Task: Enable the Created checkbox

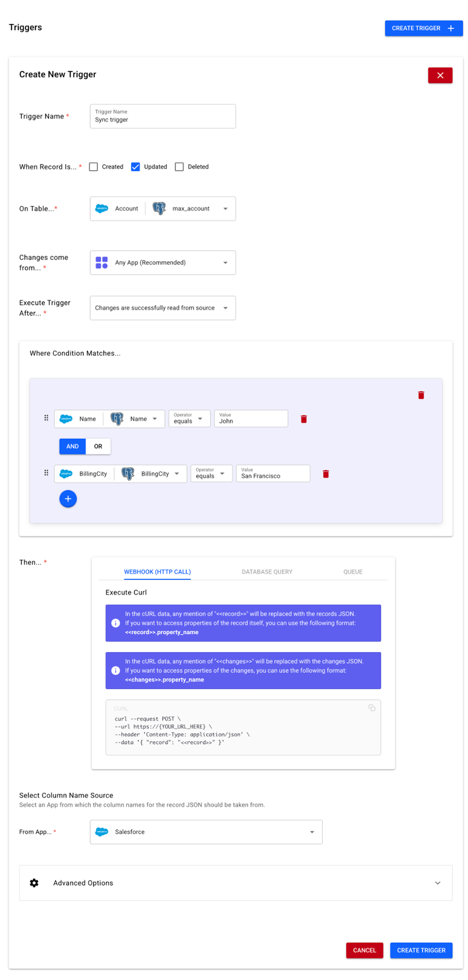Action: point(93,167)
